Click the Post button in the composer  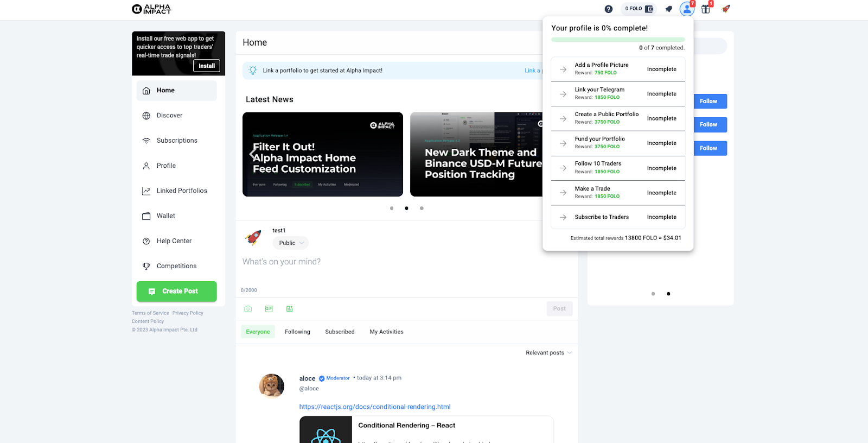coord(559,309)
